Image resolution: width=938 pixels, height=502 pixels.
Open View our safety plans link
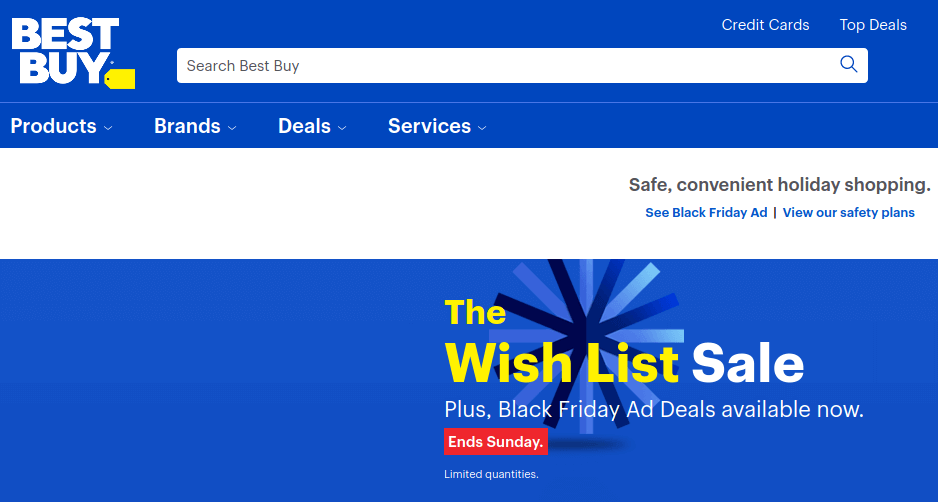848,212
